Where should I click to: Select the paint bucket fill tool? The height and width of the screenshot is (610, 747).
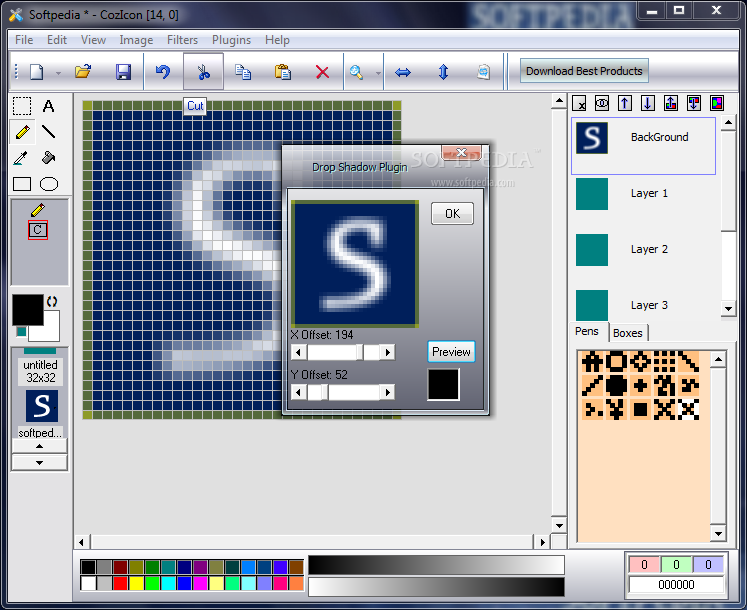point(48,158)
